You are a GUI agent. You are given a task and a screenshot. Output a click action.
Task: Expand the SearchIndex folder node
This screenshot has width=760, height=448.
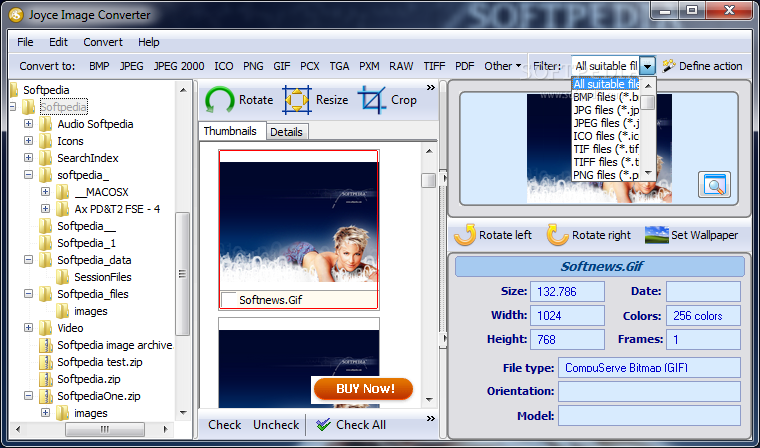point(29,158)
